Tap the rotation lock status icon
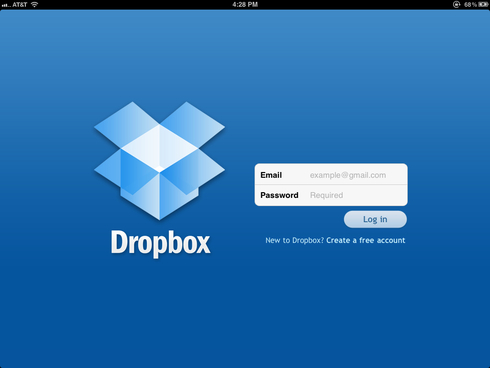 tap(456, 5)
